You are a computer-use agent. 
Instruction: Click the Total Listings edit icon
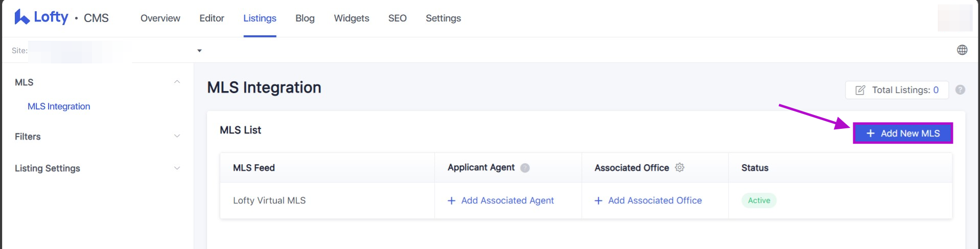[860, 90]
